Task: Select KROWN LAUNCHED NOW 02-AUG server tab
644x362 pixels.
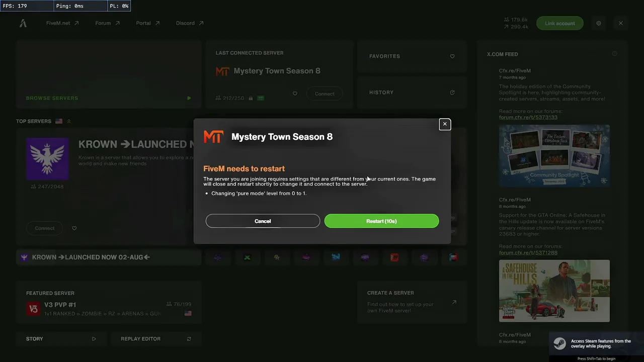Action: click(x=109, y=257)
